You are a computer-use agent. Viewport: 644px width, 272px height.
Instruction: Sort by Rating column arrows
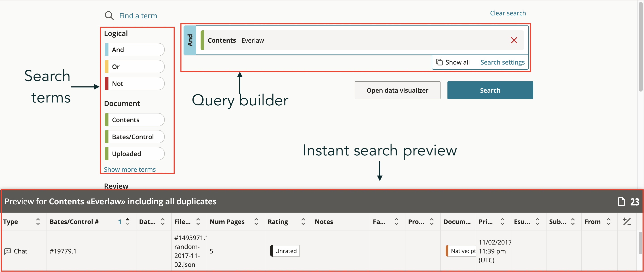pyautogui.click(x=303, y=221)
